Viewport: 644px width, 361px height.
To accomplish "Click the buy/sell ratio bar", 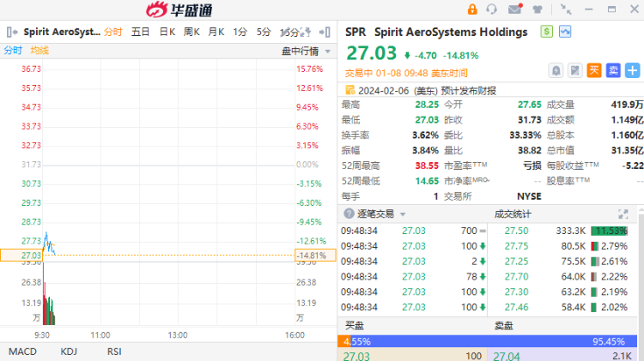I will point(490,340).
